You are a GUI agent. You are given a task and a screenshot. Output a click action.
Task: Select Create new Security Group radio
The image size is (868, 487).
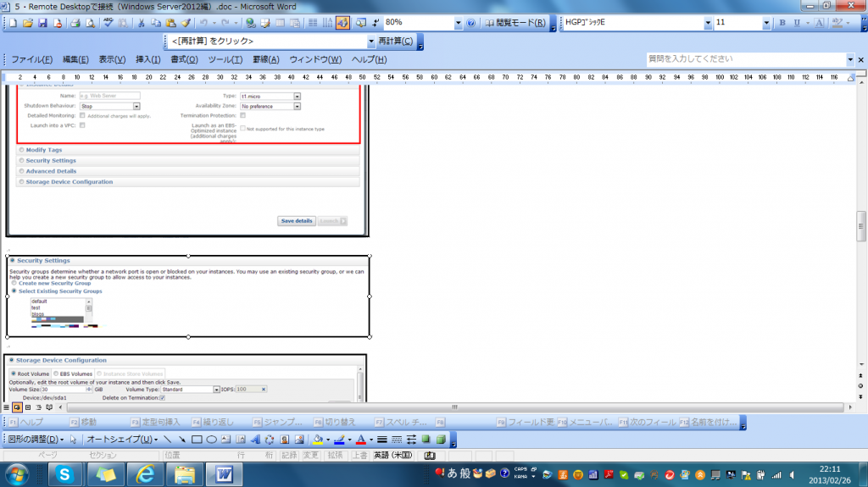click(x=14, y=283)
